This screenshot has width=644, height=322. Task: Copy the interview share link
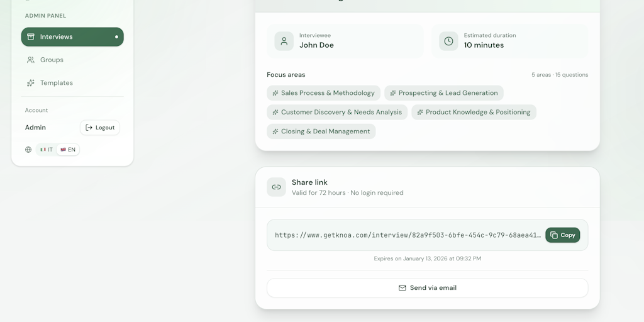click(x=562, y=235)
